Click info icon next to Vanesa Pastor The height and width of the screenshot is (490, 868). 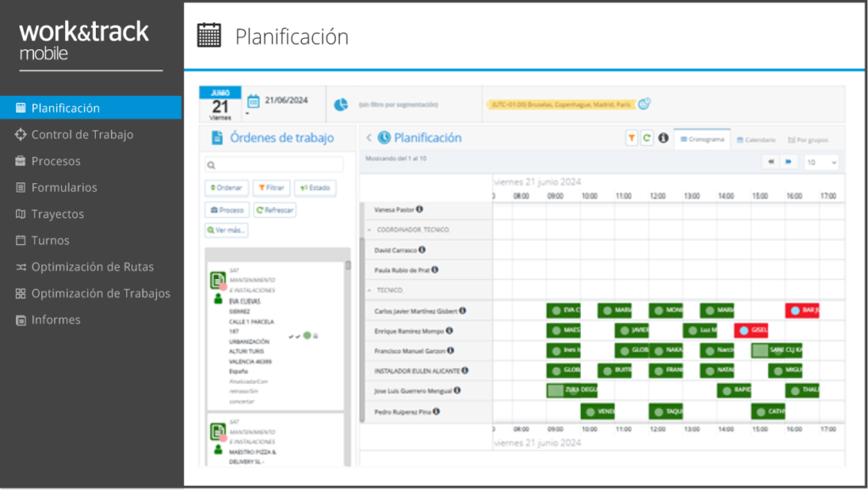pos(420,209)
